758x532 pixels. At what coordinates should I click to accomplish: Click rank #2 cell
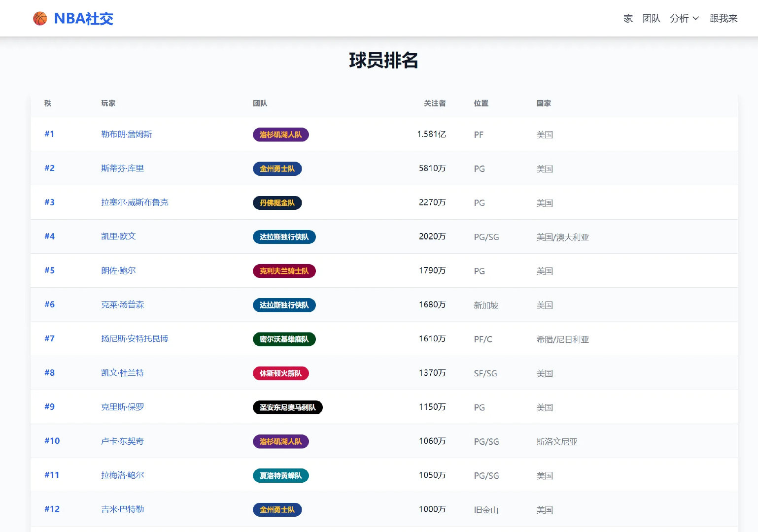click(49, 168)
